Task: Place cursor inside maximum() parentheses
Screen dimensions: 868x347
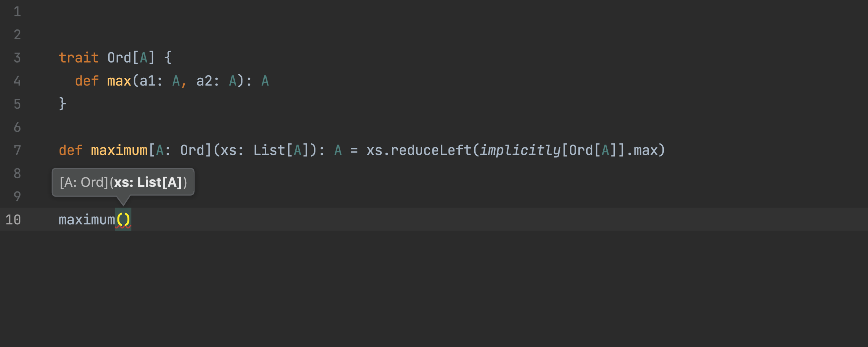Action: point(123,220)
